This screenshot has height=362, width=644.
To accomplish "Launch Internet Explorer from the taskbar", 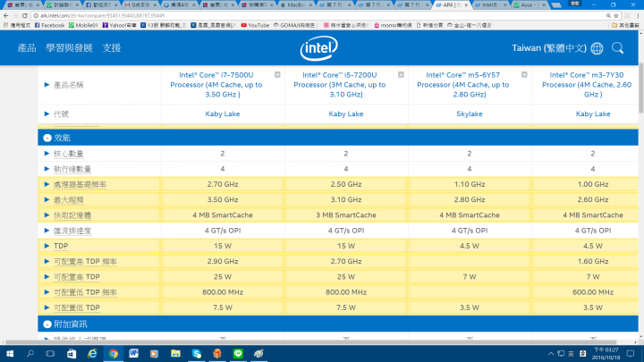I will [x=92, y=353].
